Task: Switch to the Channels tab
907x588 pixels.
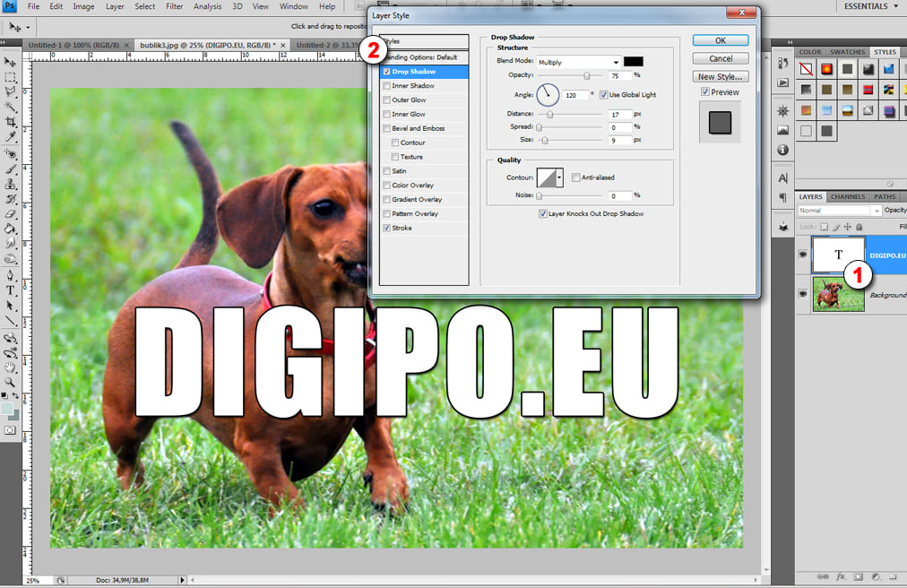Action: point(847,196)
